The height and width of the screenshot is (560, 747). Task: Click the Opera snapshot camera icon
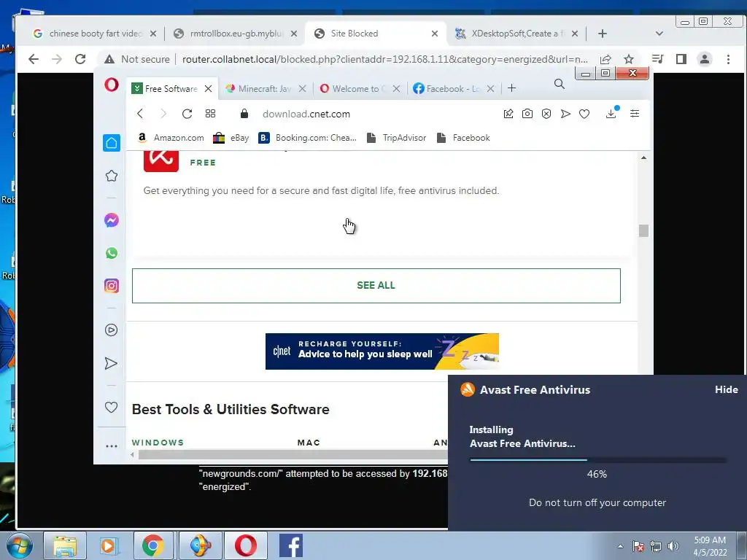coord(527,113)
